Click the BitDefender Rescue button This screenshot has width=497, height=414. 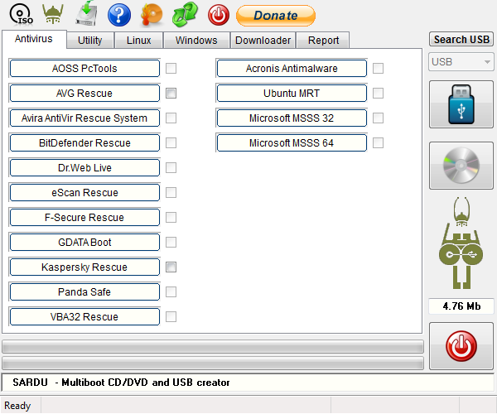tap(85, 143)
